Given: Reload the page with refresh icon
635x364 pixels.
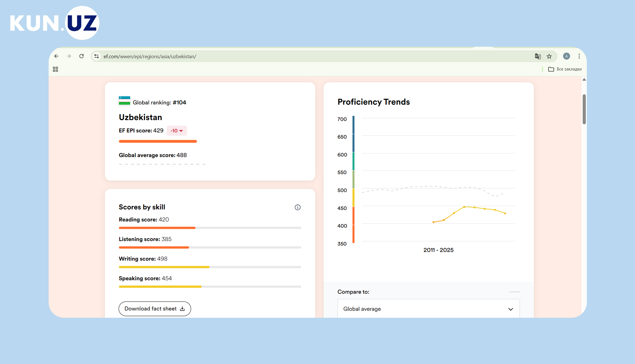Looking at the screenshot, I should [x=81, y=56].
